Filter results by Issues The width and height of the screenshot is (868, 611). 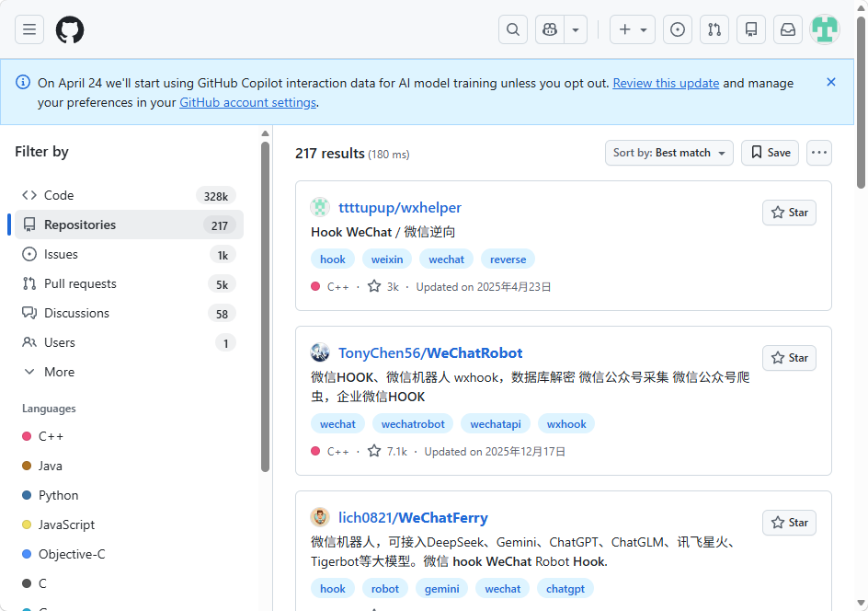tap(129, 254)
